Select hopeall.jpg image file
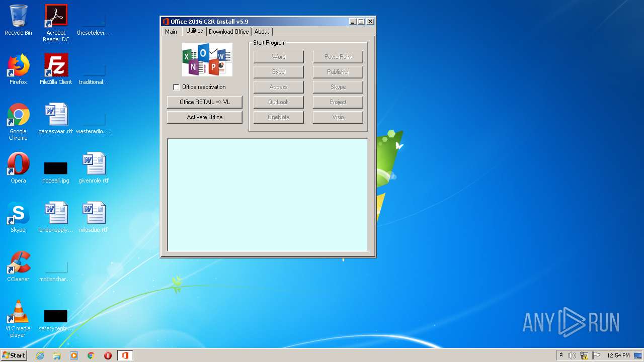 [56, 171]
